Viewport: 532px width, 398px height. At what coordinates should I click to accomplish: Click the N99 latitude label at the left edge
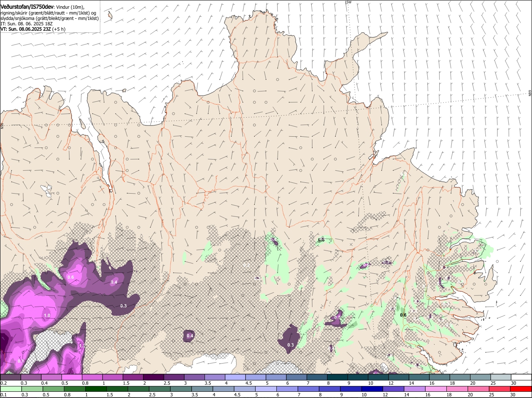tap(2, 126)
